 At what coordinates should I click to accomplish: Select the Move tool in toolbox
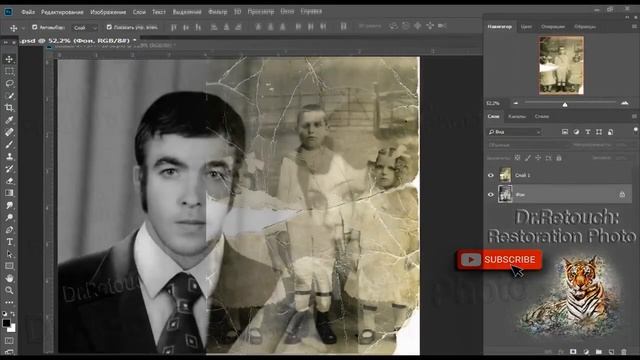pyautogui.click(x=9, y=60)
